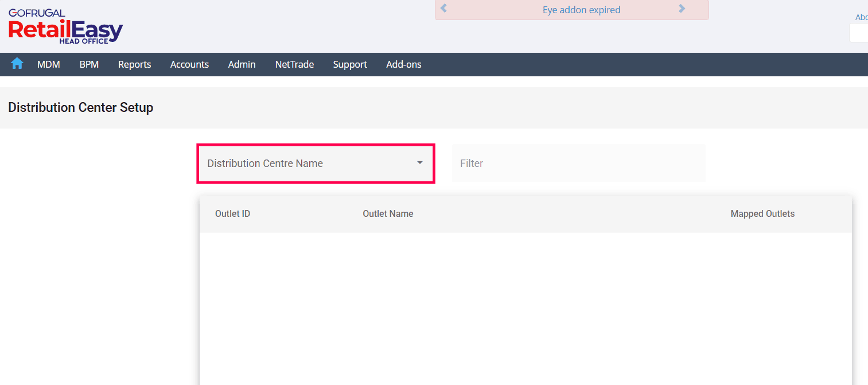
Task: Click the GoFrugal RetailEasy Head Office logo
Action: tap(65, 26)
